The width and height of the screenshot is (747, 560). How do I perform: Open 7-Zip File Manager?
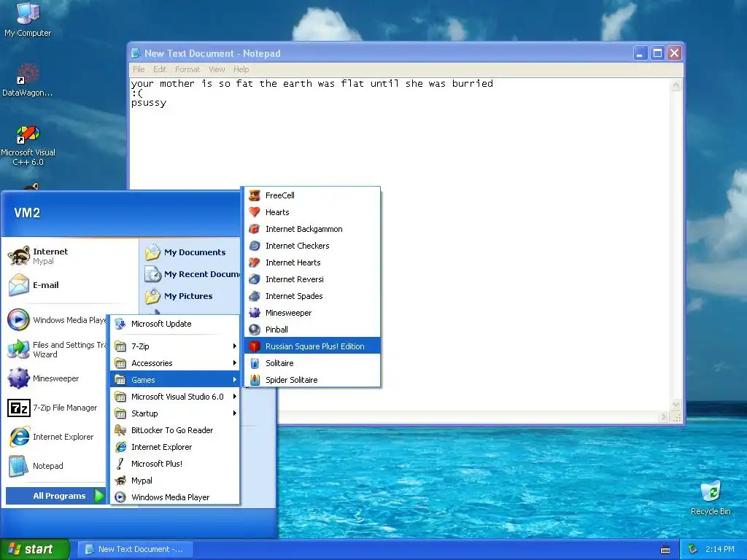click(55, 408)
